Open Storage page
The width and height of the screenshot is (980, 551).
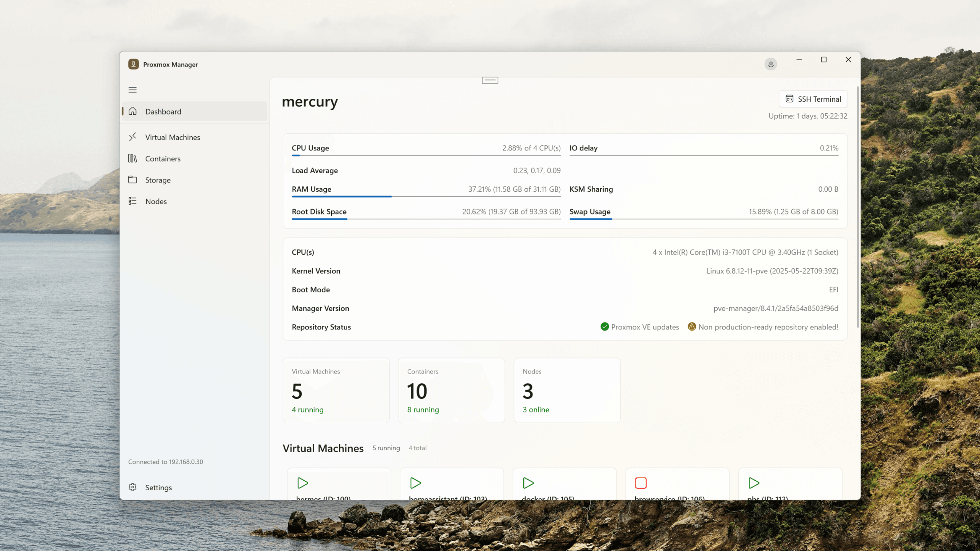tap(194, 180)
